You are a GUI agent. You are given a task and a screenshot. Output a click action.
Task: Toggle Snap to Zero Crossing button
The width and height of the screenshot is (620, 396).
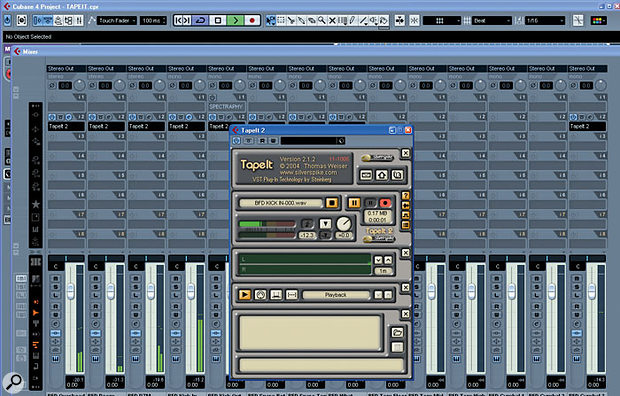click(x=578, y=20)
